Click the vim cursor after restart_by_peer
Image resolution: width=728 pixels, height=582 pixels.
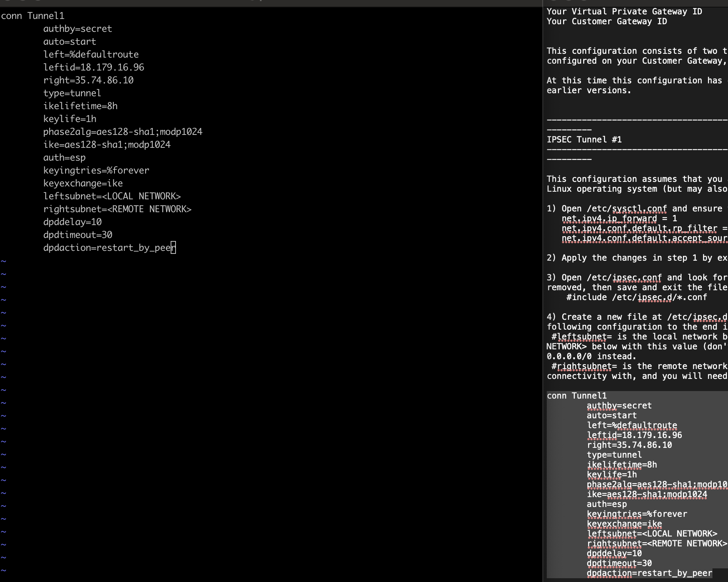(x=173, y=248)
